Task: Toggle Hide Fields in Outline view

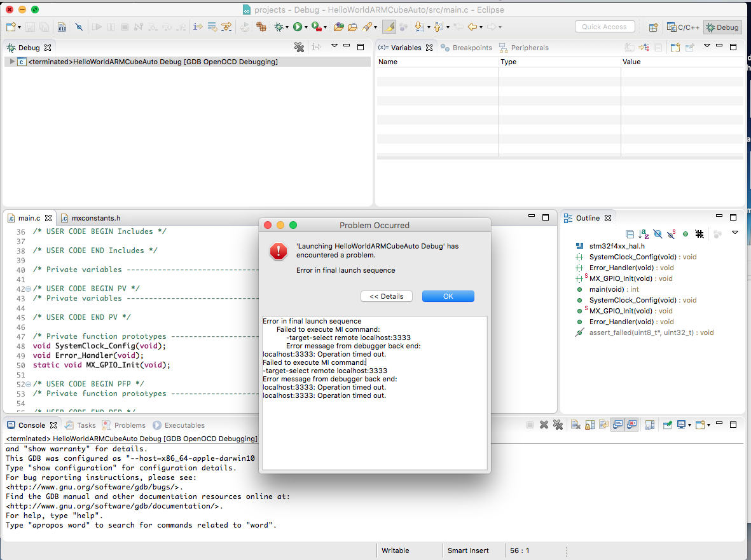Action: [x=658, y=234]
